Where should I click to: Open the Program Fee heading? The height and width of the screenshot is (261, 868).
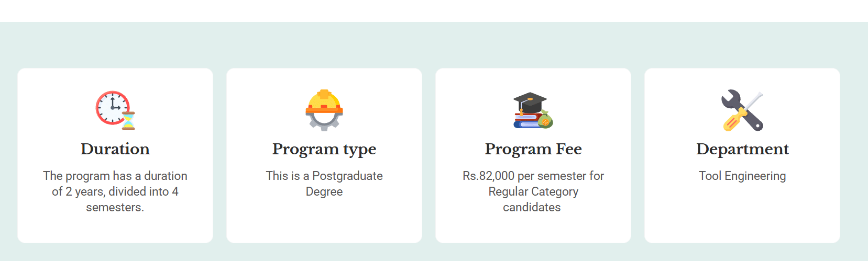click(533, 149)
